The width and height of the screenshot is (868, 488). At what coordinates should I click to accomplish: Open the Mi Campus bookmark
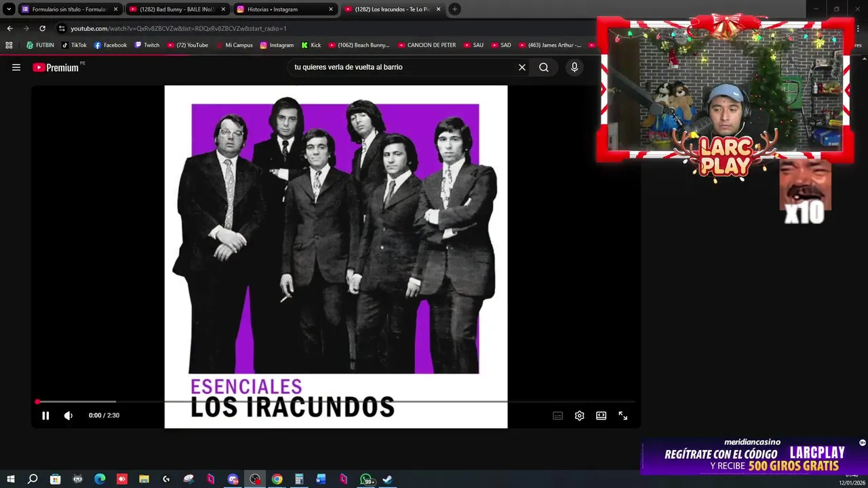point(234,45)
